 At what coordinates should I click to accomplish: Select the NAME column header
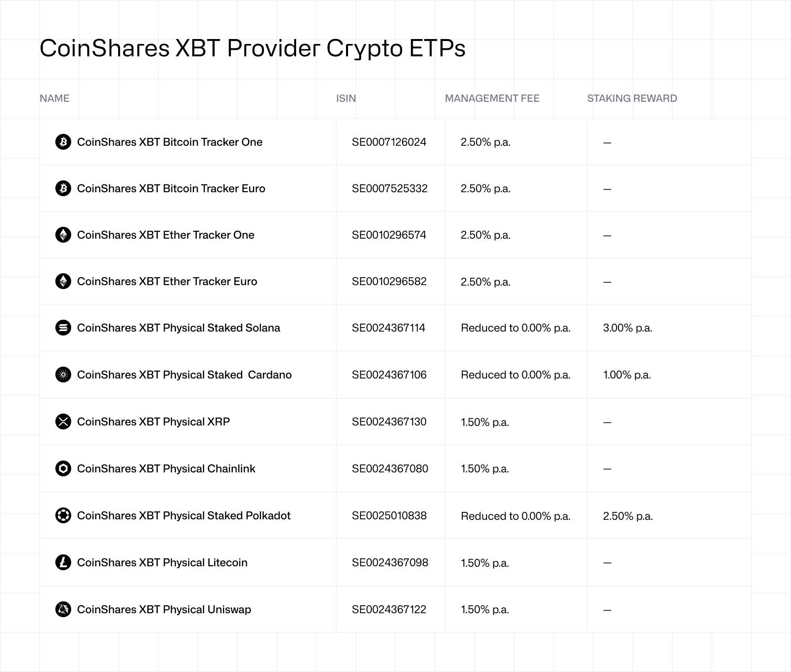[x=54, y=98]
